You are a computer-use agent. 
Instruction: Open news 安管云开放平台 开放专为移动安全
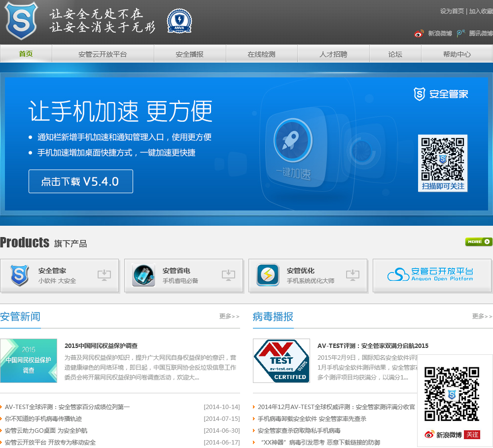tap(50, 443)
